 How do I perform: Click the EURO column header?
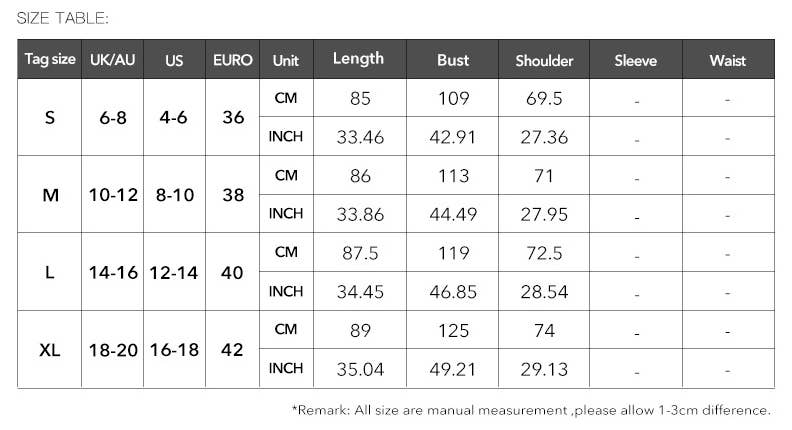pos(233,60)
